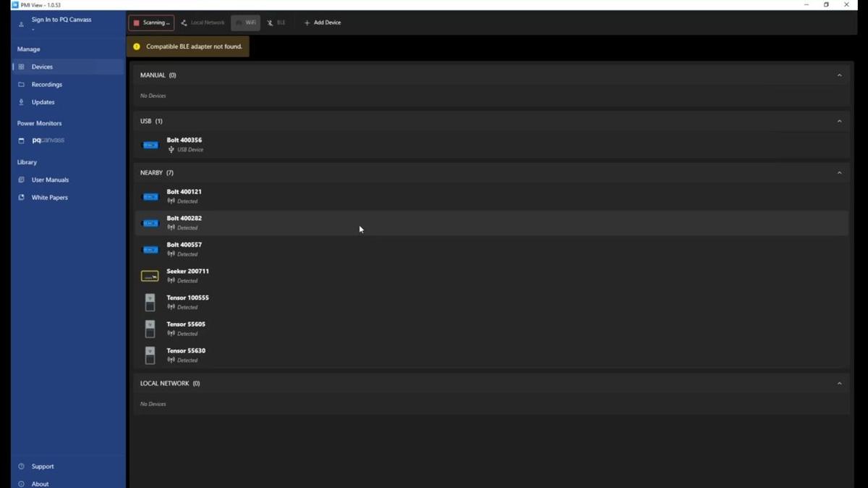Launch pqcanvass under Power Monitors
The image size is (868, 488).
point(48,140)
